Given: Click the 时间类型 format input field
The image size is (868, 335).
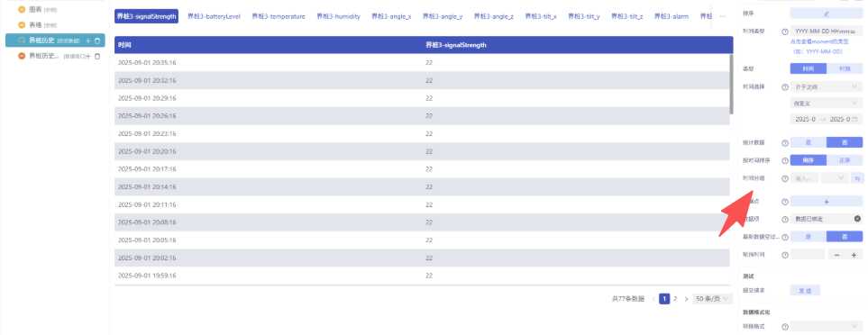Looking at the screenshot, I should point(826,32).
